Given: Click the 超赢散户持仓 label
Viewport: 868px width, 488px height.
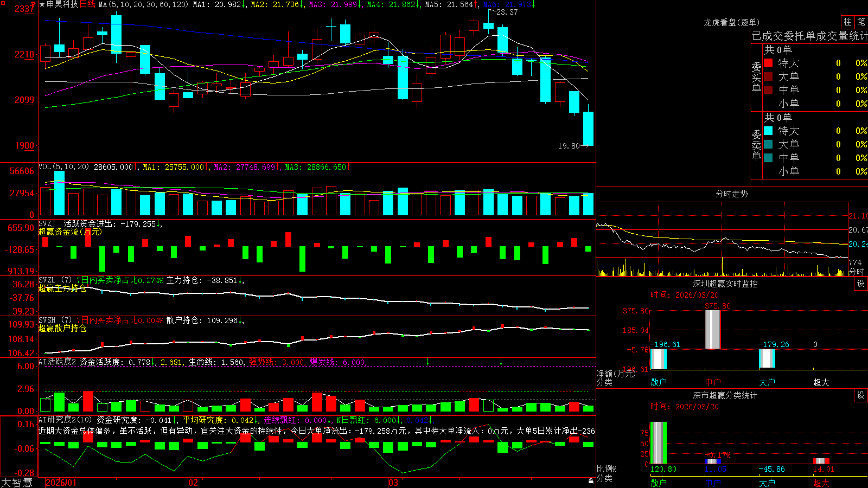Looking at the screenshot, I should [x=62, y=328].
